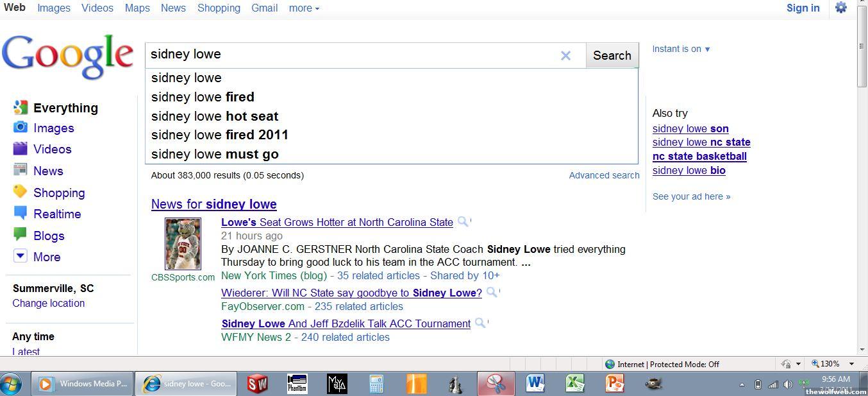
Task: Launch Microsoft Word from taskbar
Action: click(535, 384)
